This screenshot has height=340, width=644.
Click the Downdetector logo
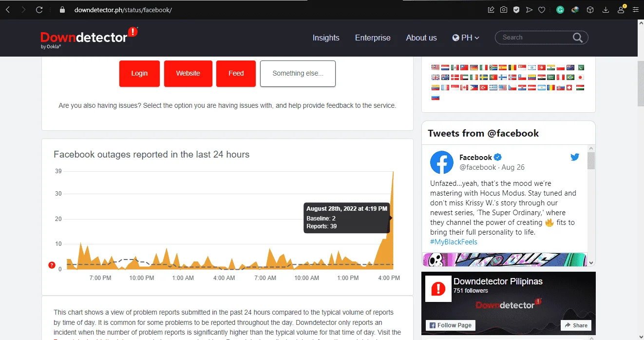[89, 38]
